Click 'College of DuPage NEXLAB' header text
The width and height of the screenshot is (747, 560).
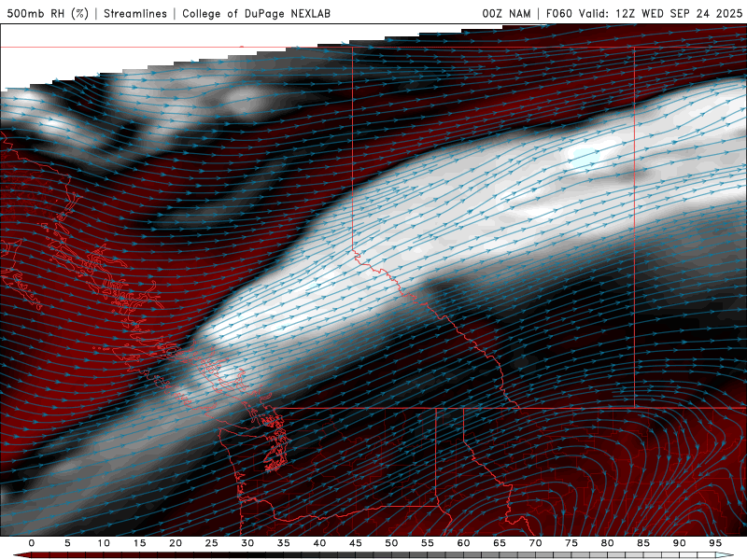(x=256, y=13)
